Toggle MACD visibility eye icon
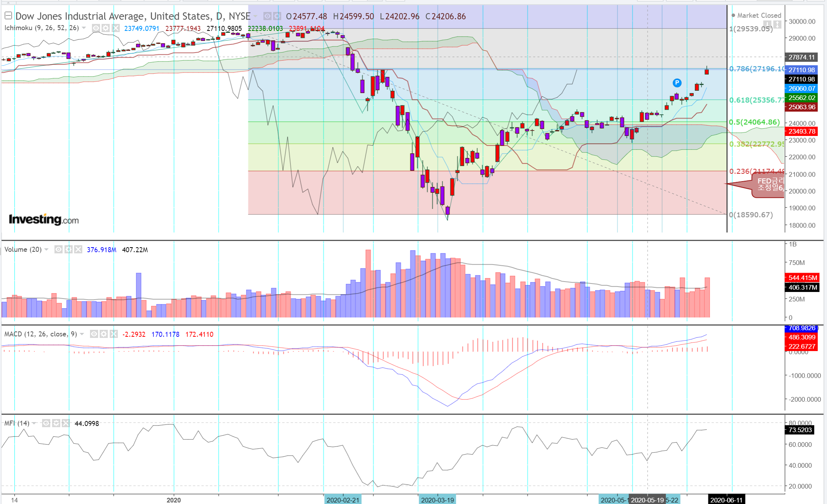The image size is (827, 504). coord(94,334)
